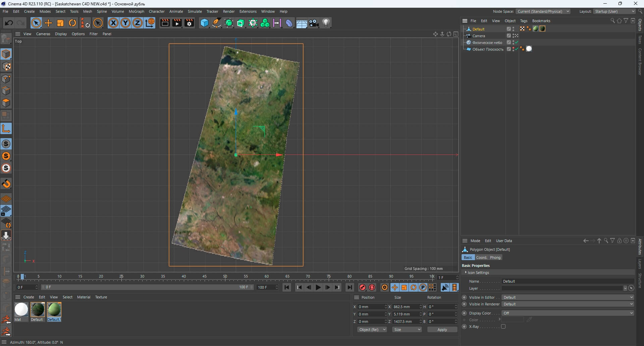Open viewport Display menu
The height and width of the screenshot is (346, 644).
(61, 34)
